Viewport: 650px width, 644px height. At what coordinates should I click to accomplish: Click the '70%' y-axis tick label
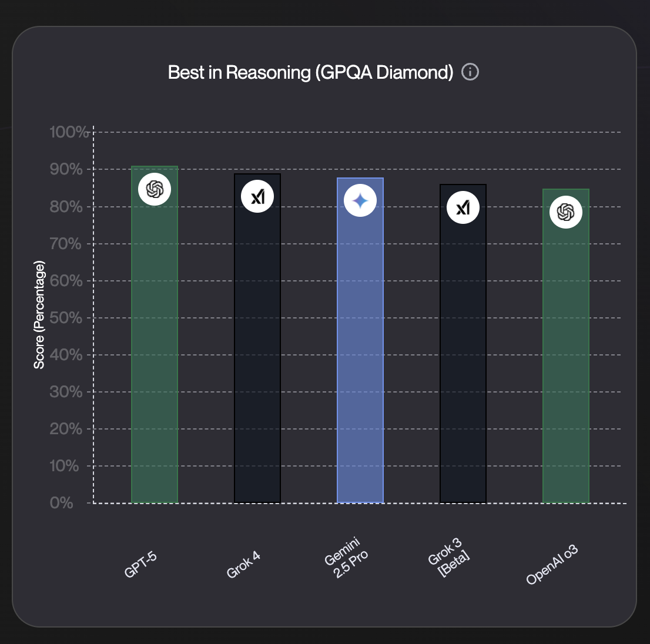pos(65,244)
